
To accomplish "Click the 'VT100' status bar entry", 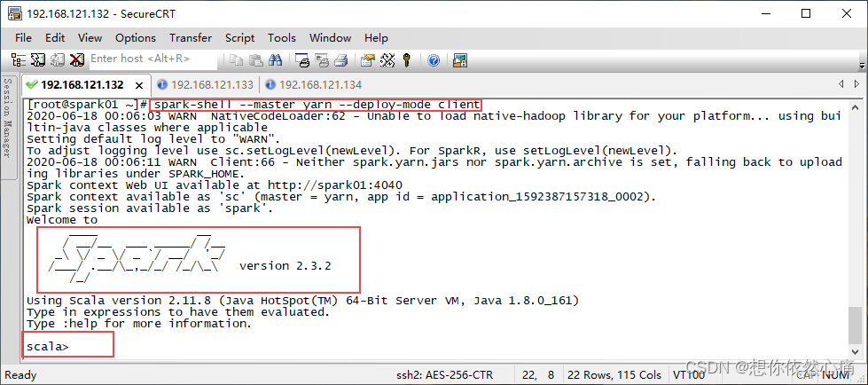I will click(x=689, y=375).
